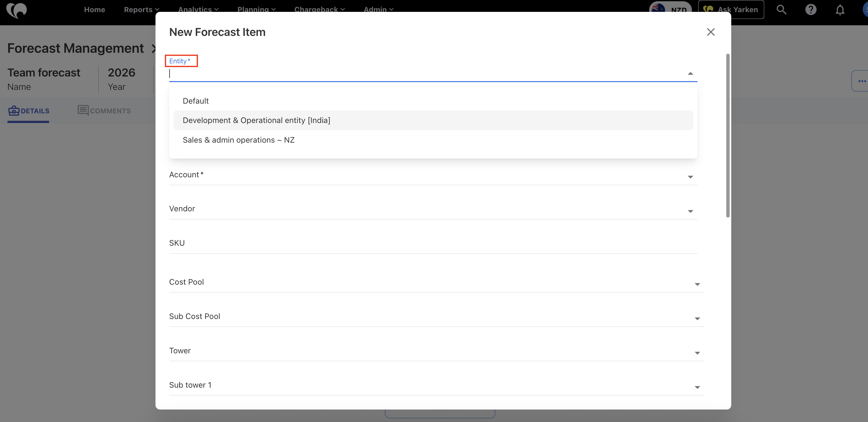This screenshot has height=422, width=868.
Task: Open the Cost Pool dropdown
Action: tap(697, 285)
